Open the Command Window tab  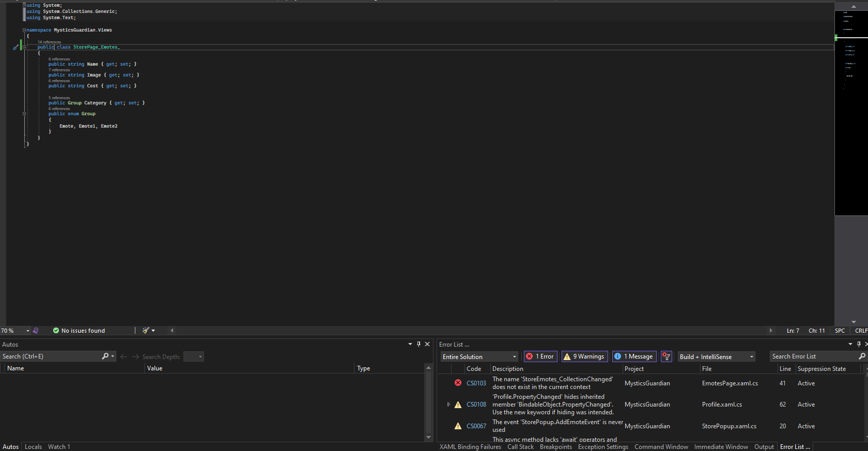661,447
